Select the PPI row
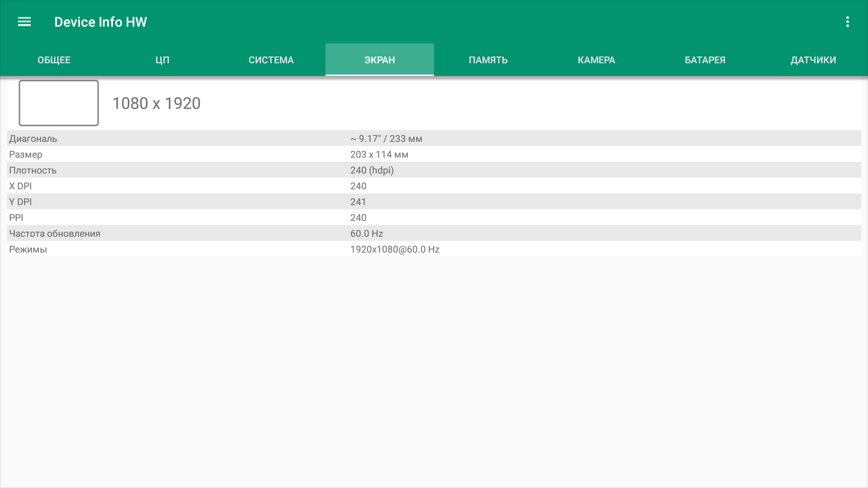Screen dimensions: 868x488 (434, 218)
